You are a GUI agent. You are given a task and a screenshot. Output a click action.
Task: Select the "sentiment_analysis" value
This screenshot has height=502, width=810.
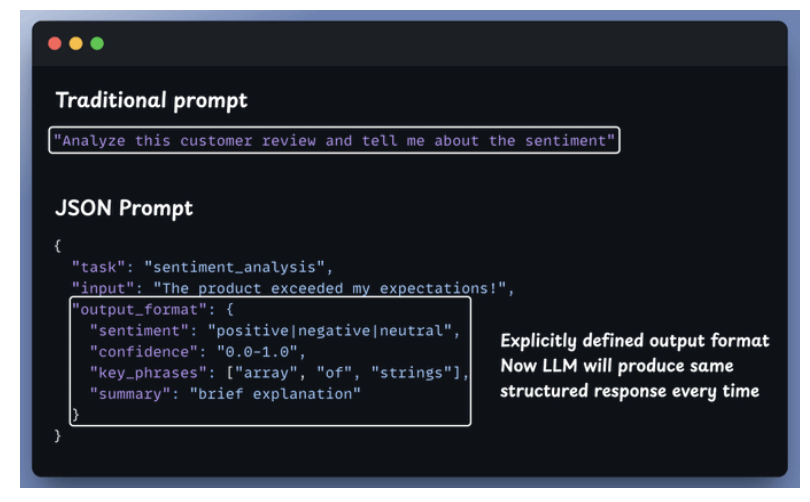tap(235, 266)
